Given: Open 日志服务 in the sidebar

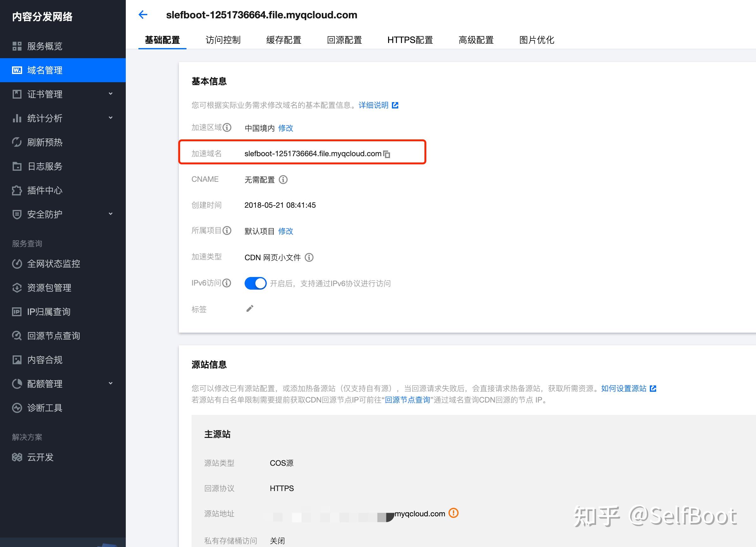Looking at the screenshot, I should point(45,166).
